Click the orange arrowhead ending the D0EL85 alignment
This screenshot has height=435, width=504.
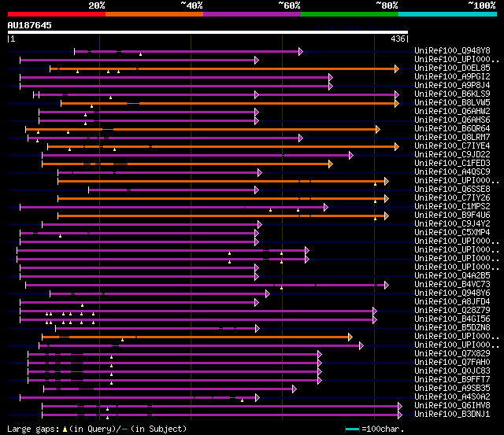(x=397, y=68)
